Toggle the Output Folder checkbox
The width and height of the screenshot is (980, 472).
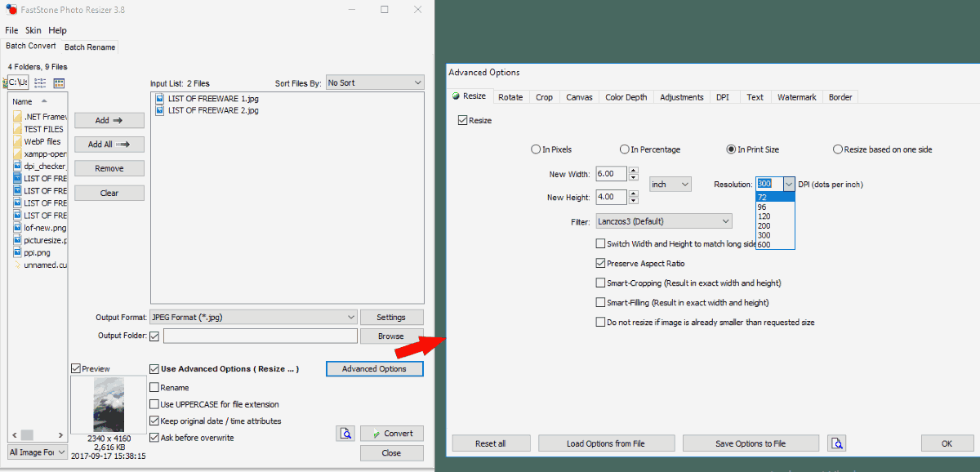pyautogui.click(x=154, y=336)
